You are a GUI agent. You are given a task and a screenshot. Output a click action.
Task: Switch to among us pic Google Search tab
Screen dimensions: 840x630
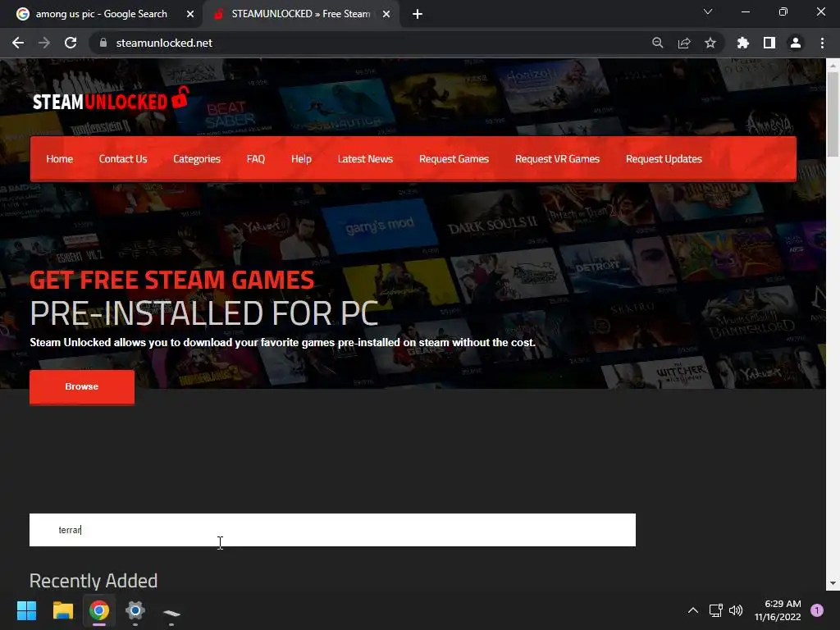pyautogui.click(x=102, y=14)
